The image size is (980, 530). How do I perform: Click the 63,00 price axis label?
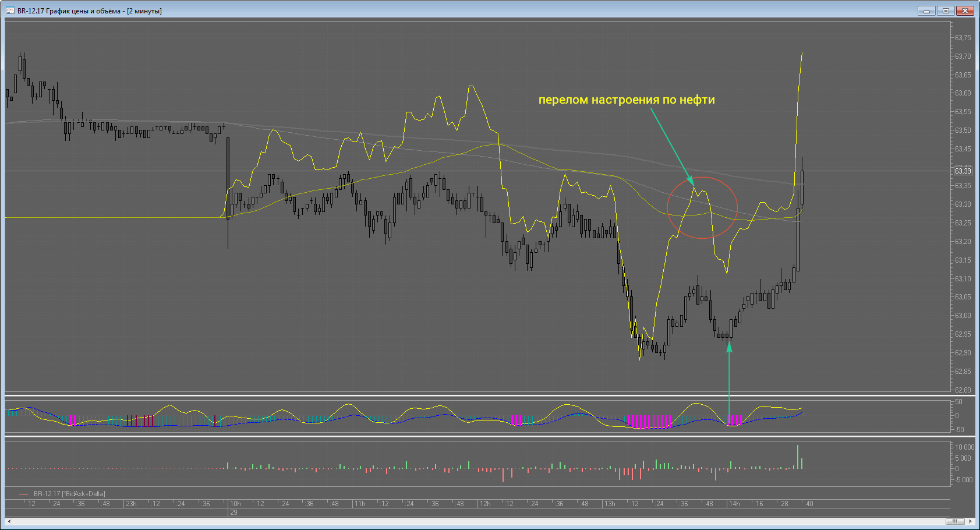tap(963, 316)
